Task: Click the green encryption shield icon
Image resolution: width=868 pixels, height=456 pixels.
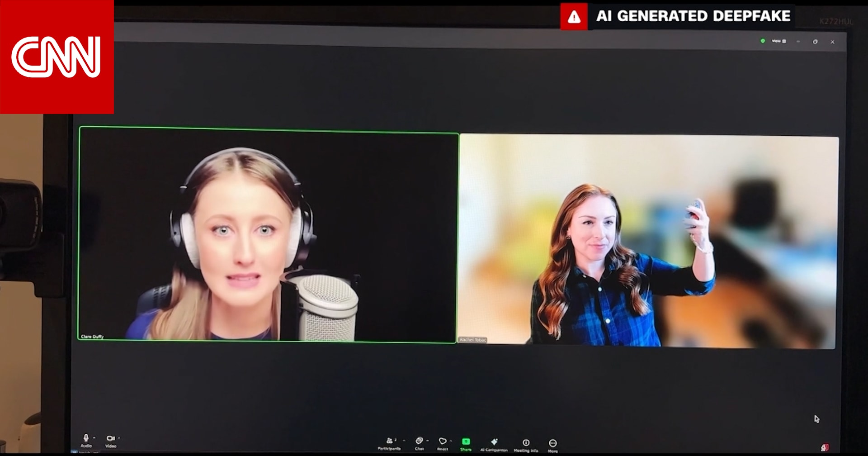Action: pos(763,41)
